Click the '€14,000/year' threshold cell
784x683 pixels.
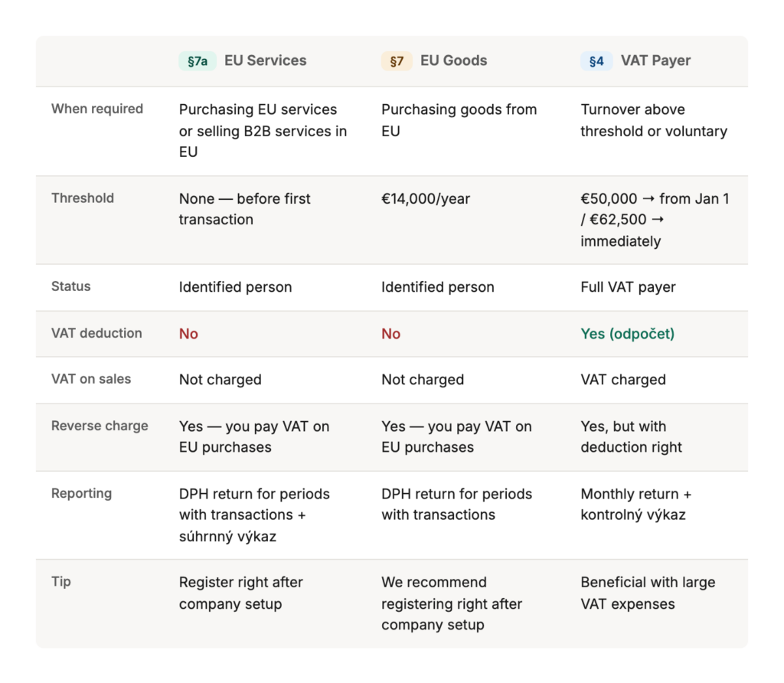426,198
